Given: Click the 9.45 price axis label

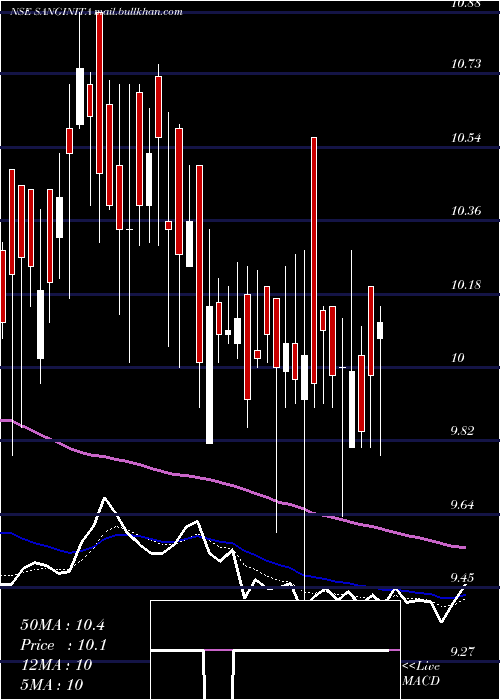Looking at the screenshot, I should pyautogui.click(x=462, y=578).
